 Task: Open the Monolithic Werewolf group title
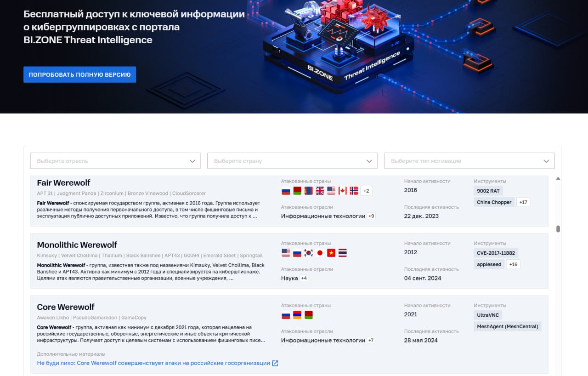pos(77,245)
